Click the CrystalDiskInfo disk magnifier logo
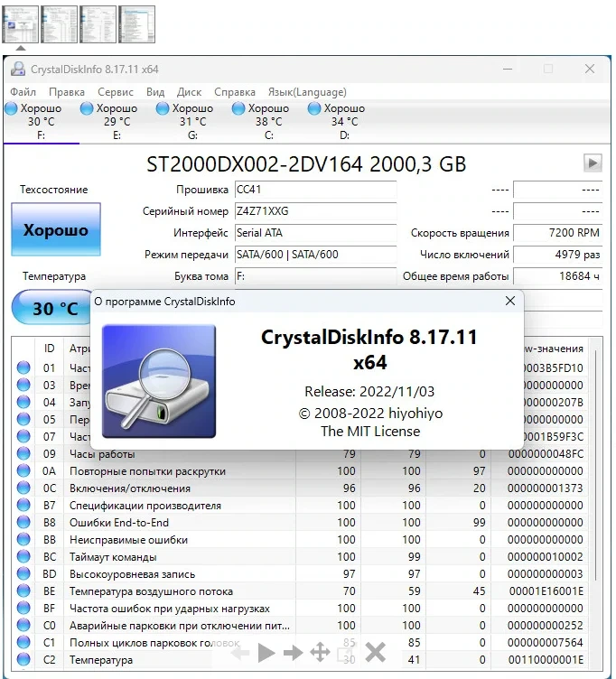Viewport: 616px width, 679px height. coord(159,381)
